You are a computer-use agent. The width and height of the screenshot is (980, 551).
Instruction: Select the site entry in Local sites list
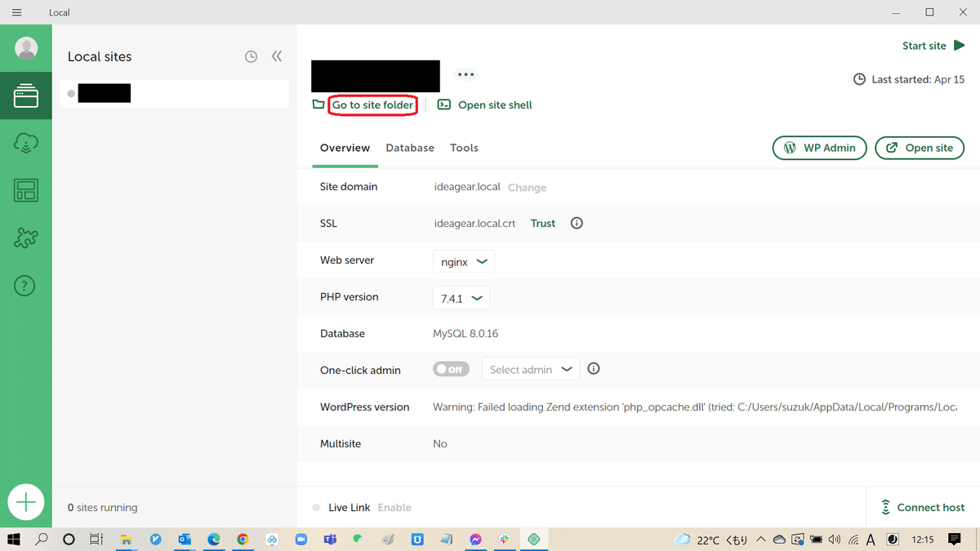(175, 94)
